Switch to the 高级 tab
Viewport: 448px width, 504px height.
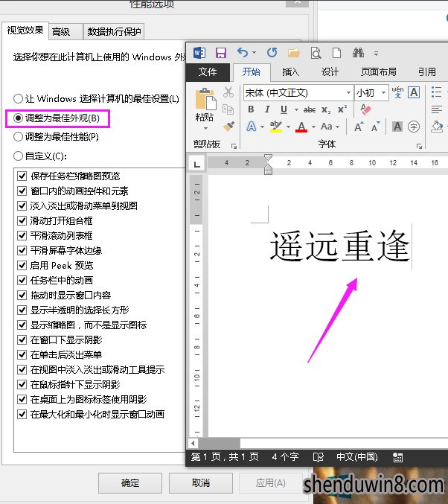coord(66,31)
